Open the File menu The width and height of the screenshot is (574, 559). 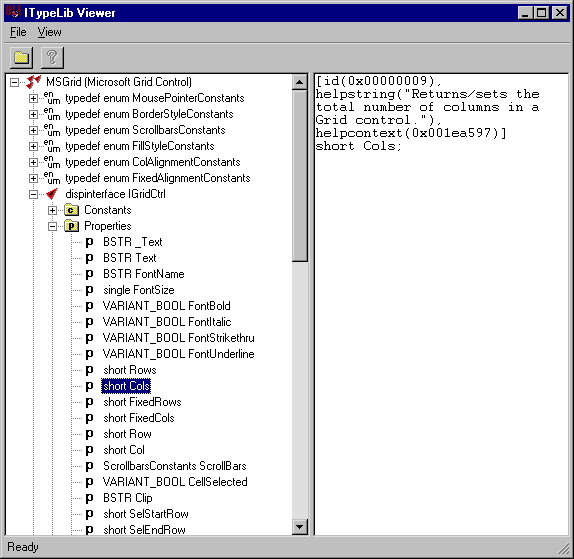18,32
